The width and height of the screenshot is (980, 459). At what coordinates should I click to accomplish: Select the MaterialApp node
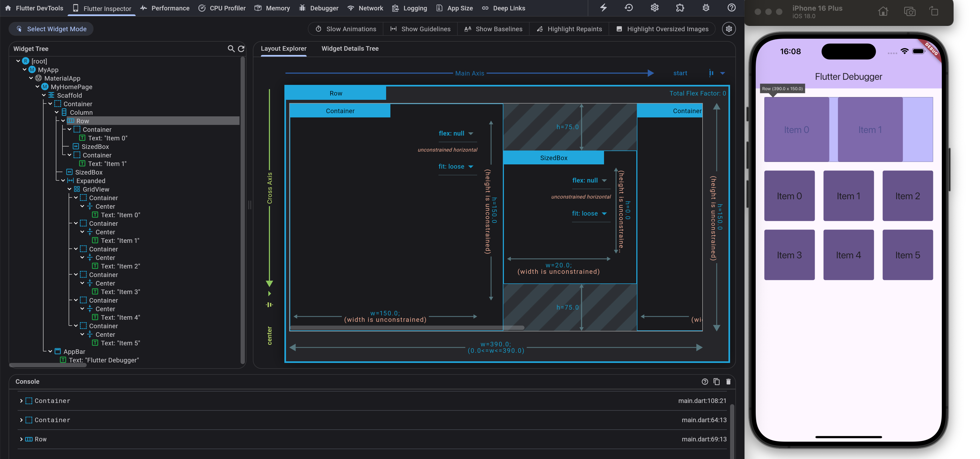tap(62, 78)
